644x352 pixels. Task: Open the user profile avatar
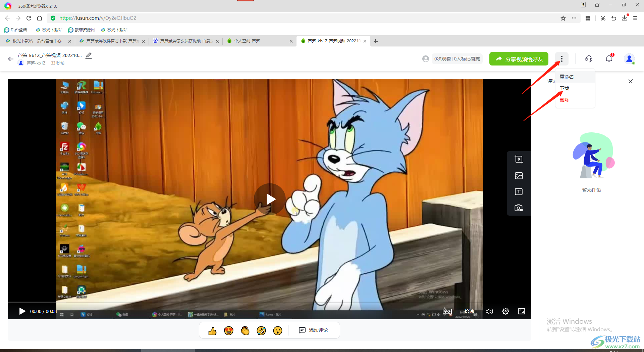click(x=629, y=59)
